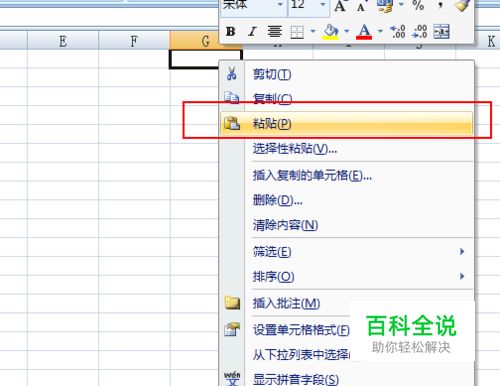Select 删除(D)... menu entry

(x=347, y=200)
